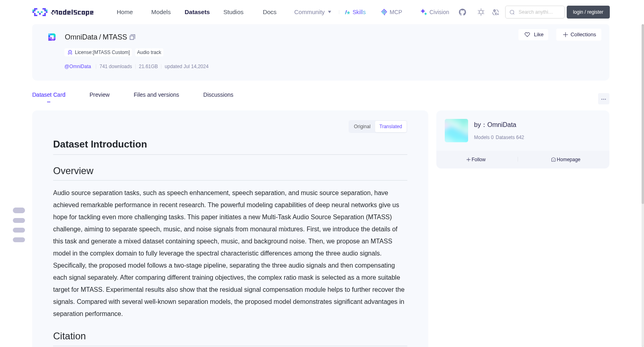Image resolution: width=644 pixels, height=347 pixels.
Task: Click the "Overview" heading
Action: tap(73, 171)
